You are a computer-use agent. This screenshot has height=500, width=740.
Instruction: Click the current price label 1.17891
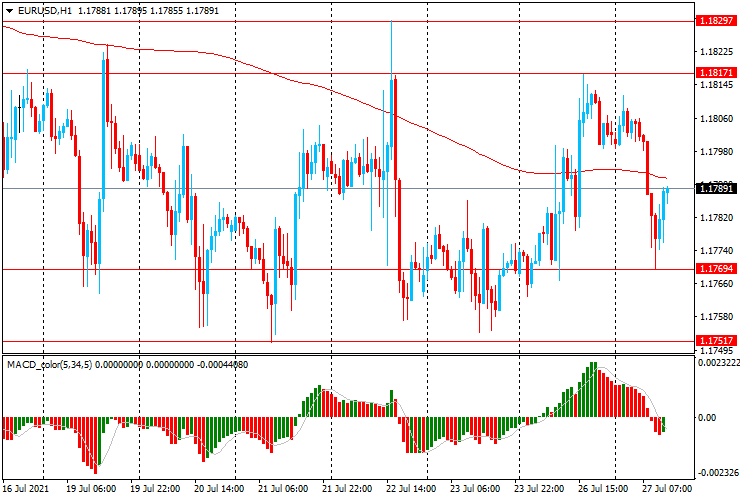(x=716, y=188)
